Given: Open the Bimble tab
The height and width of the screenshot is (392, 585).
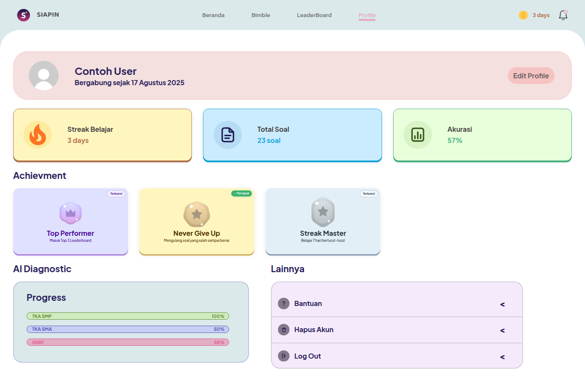Looking at the screenshot, I should (x=261, y=15).
